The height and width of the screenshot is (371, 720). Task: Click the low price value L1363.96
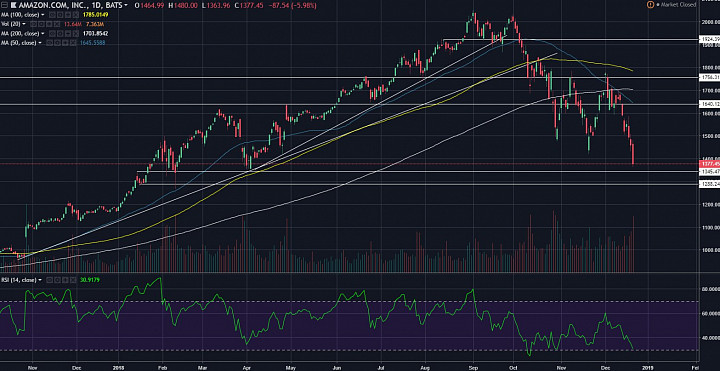point(217,5)
